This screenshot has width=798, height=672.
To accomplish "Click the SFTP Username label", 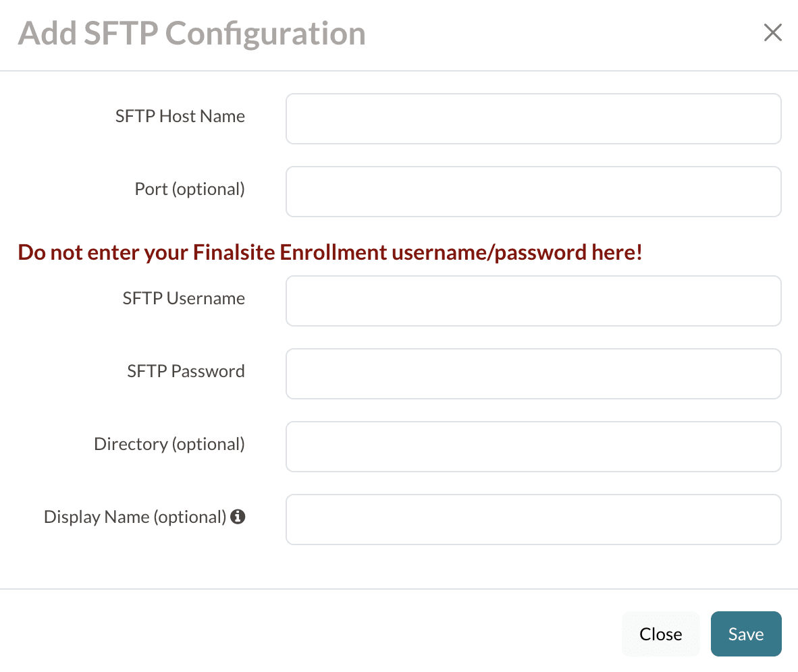I will tap(184, 298).
